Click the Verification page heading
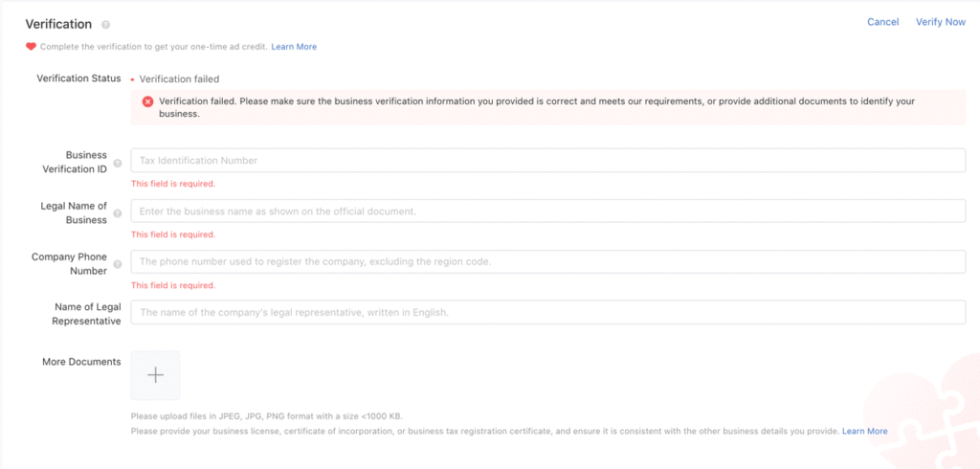 [58, 24]
